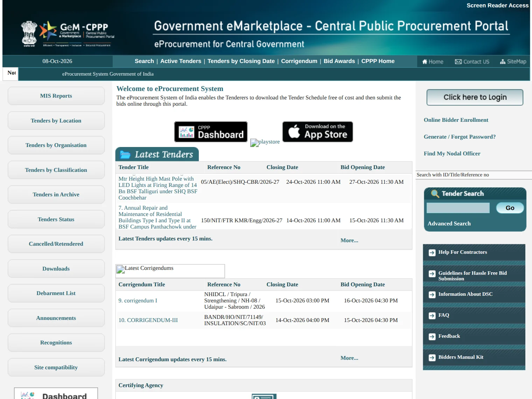The height and width of the screenshot is (399, 532).
Task: Open Mtr Height High Mast Pole tender
Action: (x=158, y=188)
